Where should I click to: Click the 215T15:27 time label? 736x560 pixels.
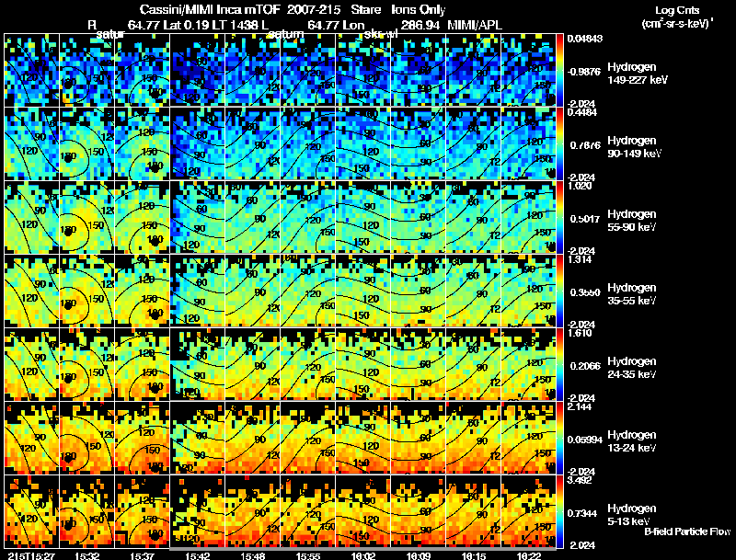[x=31, y=555]
